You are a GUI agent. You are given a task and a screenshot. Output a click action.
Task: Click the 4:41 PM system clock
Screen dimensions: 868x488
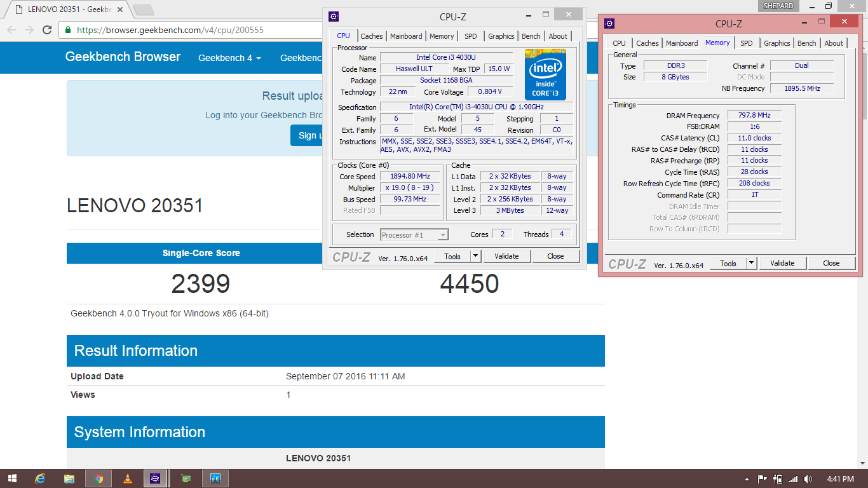[841, 478]
